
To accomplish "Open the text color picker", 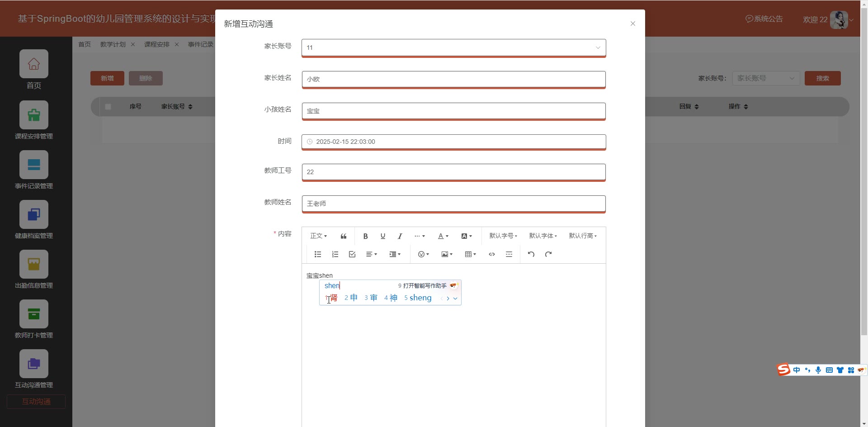I will [x=443, y=236].
